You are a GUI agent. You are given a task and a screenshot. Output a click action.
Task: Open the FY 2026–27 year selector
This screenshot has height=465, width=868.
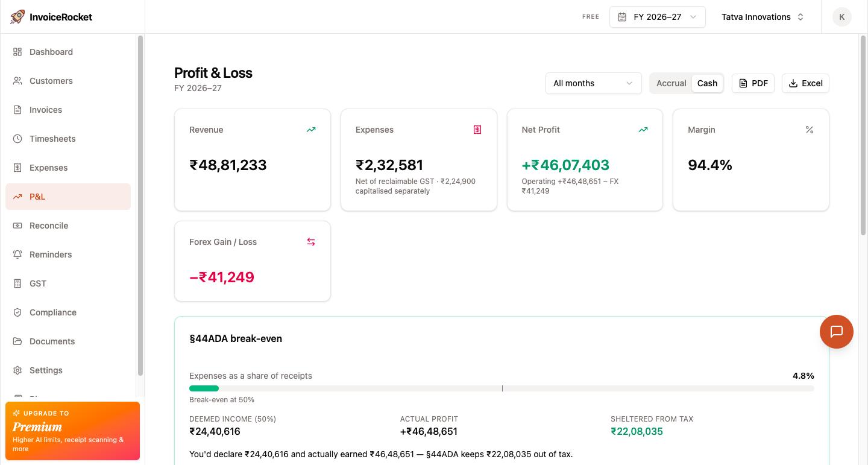[658, 17]
